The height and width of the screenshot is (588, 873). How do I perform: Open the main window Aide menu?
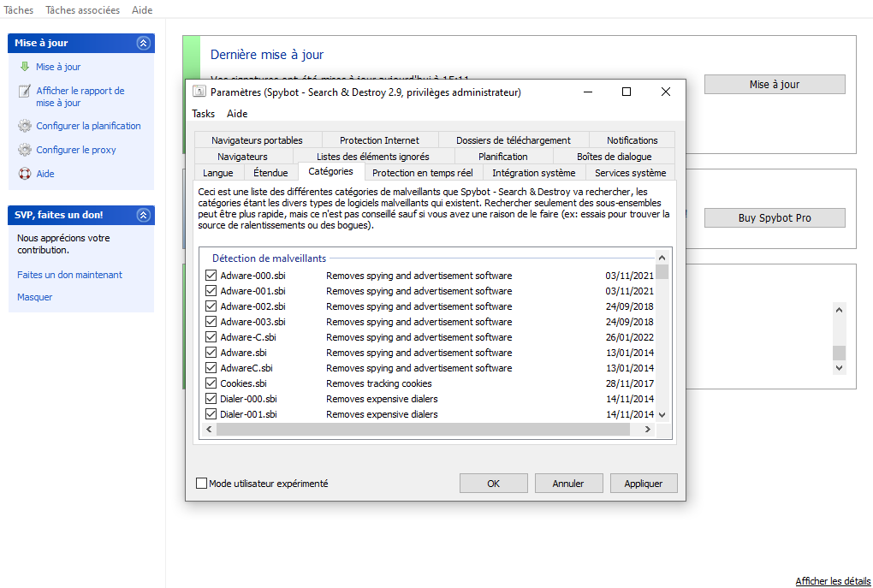(143, 10)
